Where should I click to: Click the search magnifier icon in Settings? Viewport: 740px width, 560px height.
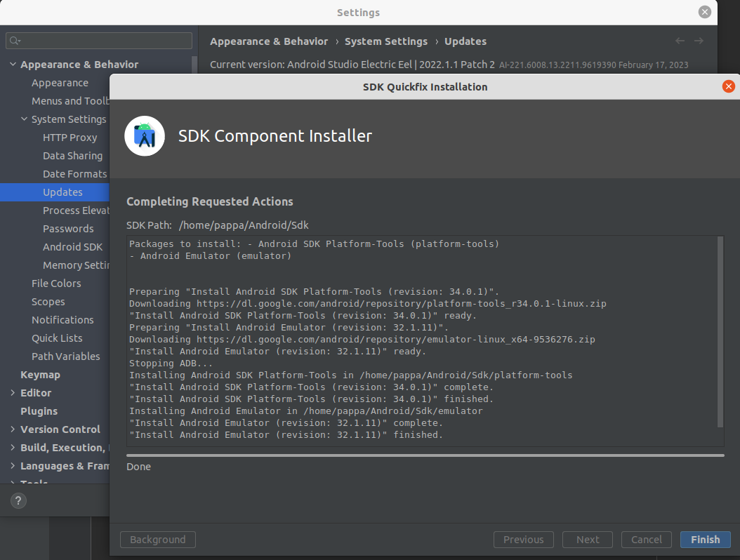point(15,41)
